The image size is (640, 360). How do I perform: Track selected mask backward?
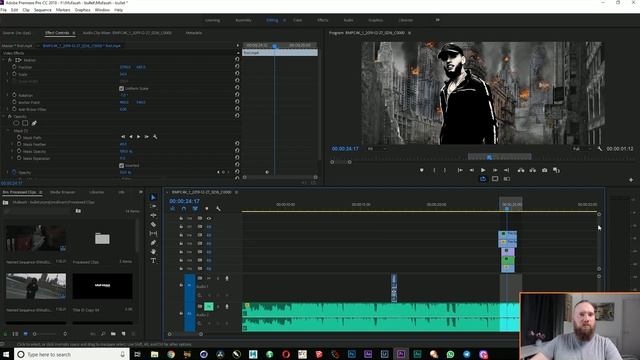pos(131,137)
